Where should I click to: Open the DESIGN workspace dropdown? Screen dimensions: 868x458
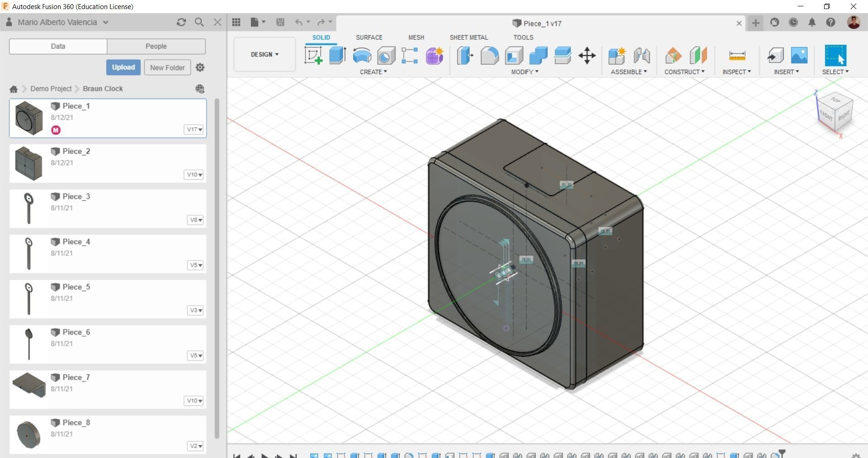pos(264,54)
